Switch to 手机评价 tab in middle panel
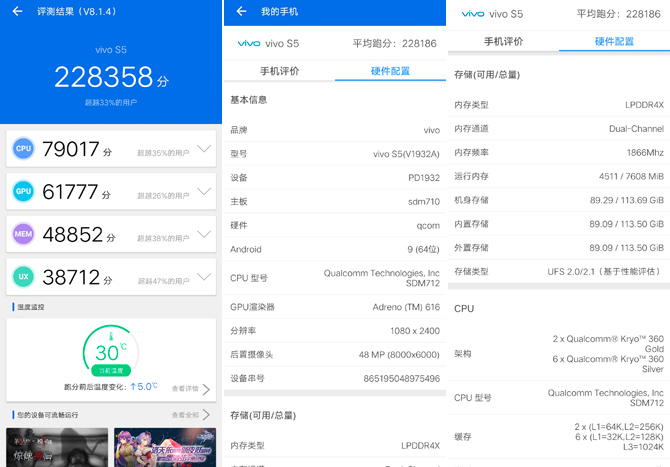Screen dimensions: 670x467 pyautogui.click(x=279, y=71)
